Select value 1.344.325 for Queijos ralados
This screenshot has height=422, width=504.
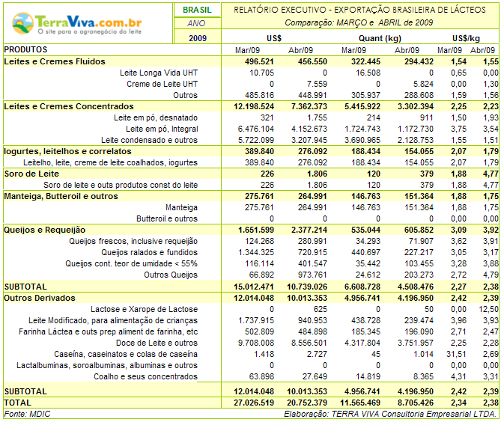(256, 252)
